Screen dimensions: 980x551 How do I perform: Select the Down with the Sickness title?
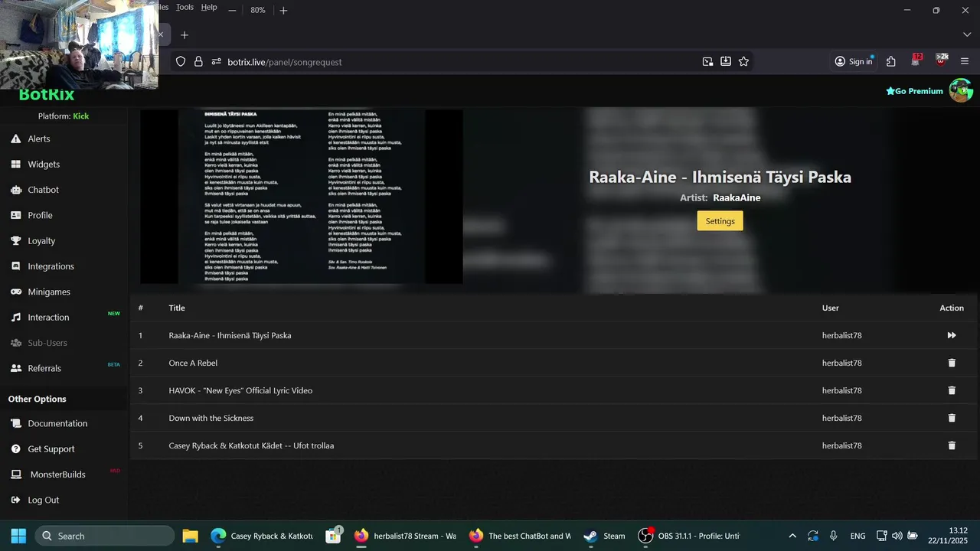pos(211,418)
